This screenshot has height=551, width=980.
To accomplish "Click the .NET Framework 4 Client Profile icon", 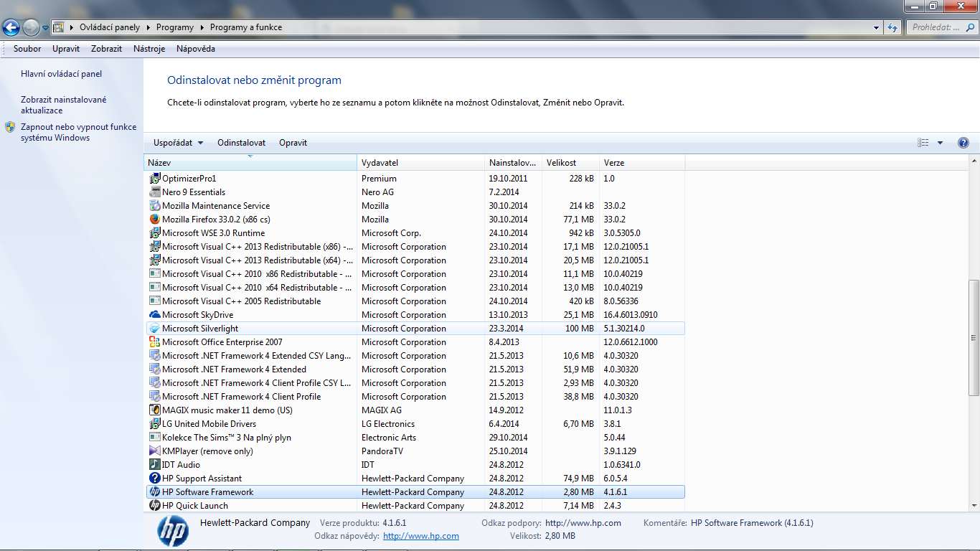I will click(155, 397).
